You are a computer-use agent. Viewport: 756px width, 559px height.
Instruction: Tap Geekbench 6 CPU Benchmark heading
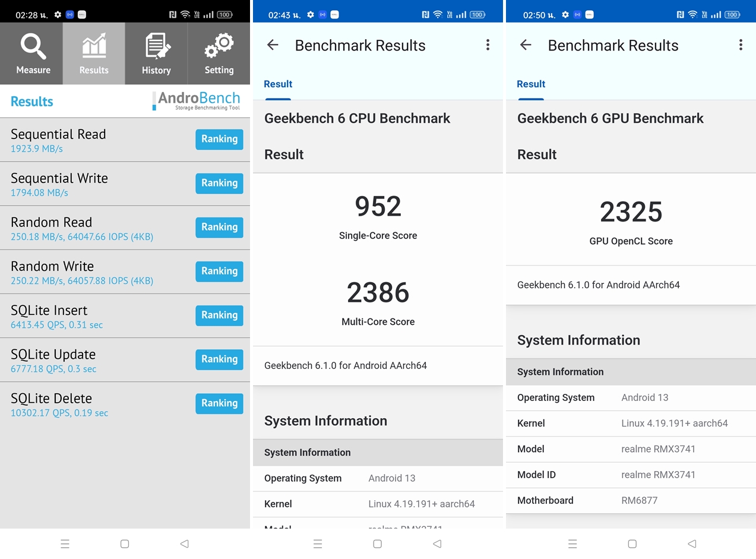coord(357,118)
